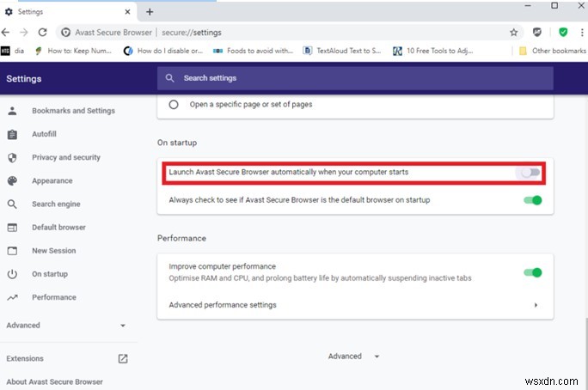Open the Avast Security & Privacy shield icon
This screenshot has height=390, width=588.
coord(537,33)
